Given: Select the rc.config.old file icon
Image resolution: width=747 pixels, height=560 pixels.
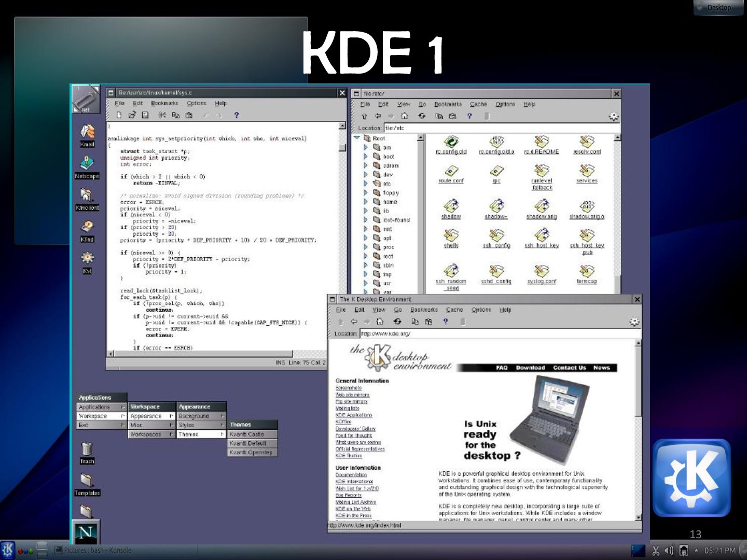Looking at the screenshot, I should click(x=451, y=145).
